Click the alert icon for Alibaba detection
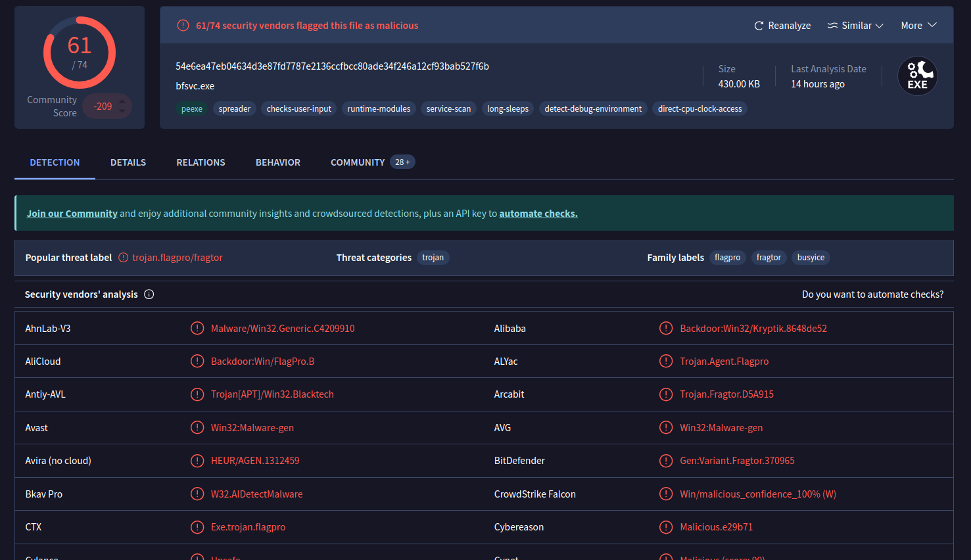971x560 pixels. [x=666, y=328]
